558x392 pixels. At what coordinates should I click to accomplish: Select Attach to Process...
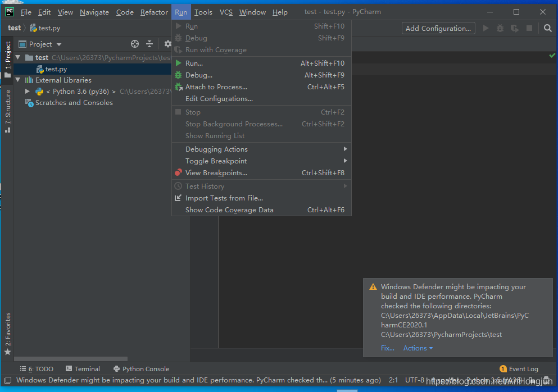261,87
